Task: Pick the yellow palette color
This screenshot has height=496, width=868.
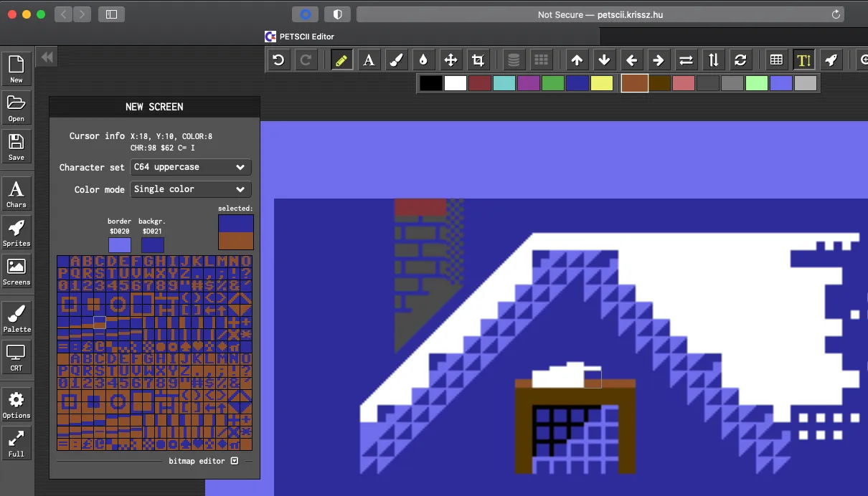Action: pos(602,83)
